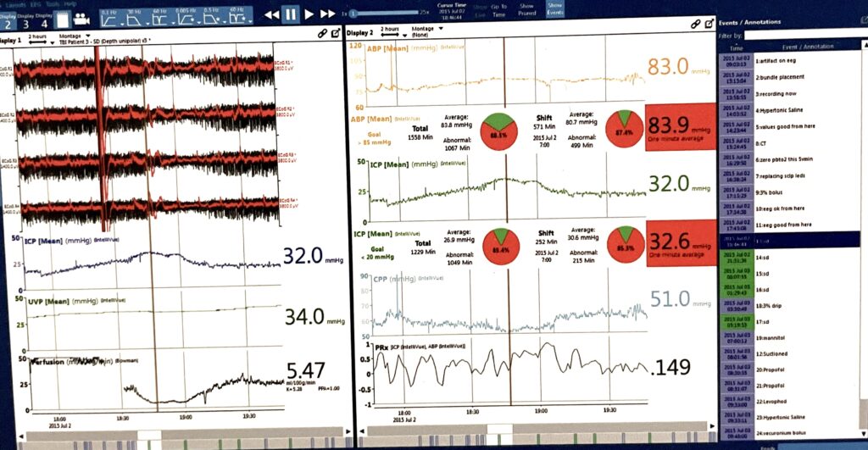Open the 2 hours time-span dropdown in Display 2
The image size is (868, 450).
[x=392, y=31]
